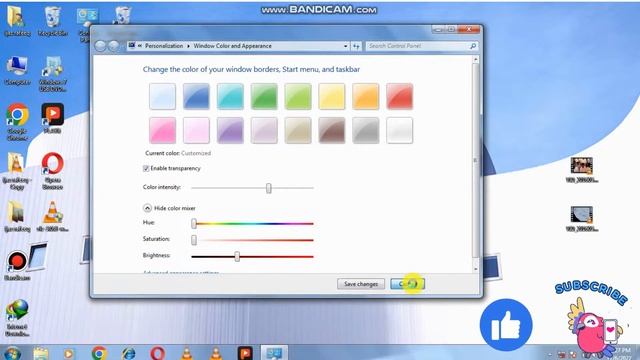Screen dimensions: 640x360
Task: Open Windows Explorer from the taskbar
Action: [x=41, y=353]
